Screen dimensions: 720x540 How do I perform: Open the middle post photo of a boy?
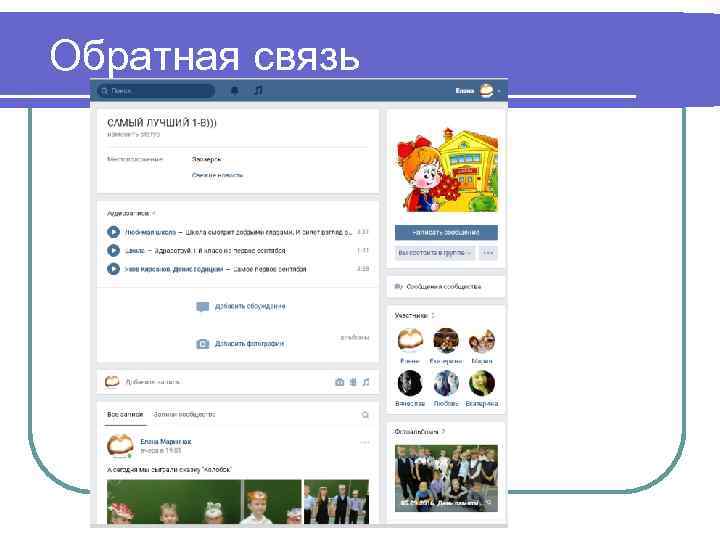tap(272, 501)
